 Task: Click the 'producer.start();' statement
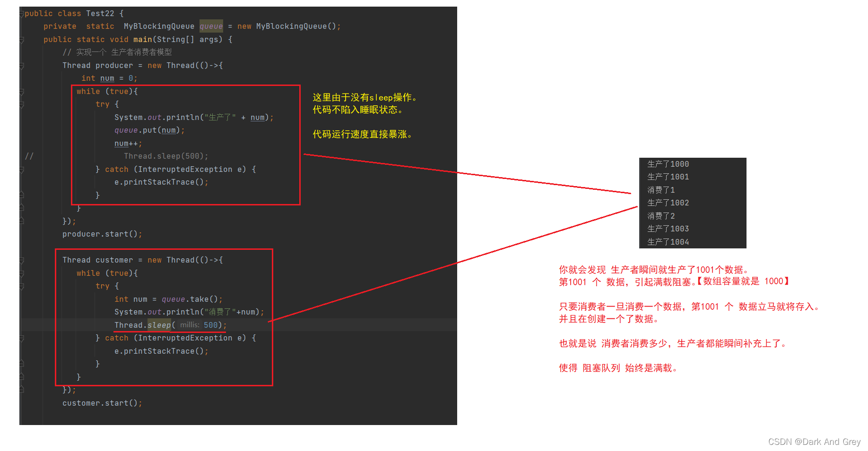click(x=102, y=234)
